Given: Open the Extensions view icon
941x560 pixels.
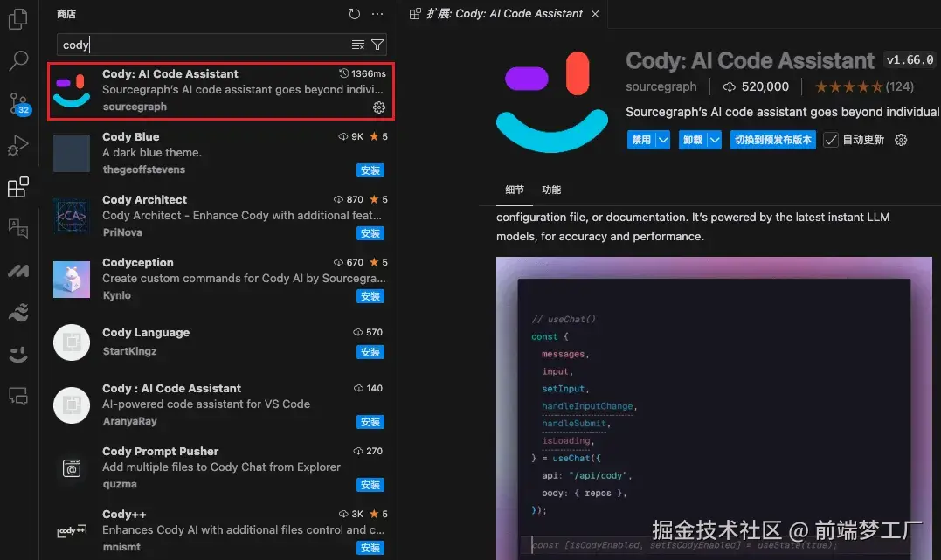Looking at the screenshot, I should pyautogui.click(x=18, y=187).
